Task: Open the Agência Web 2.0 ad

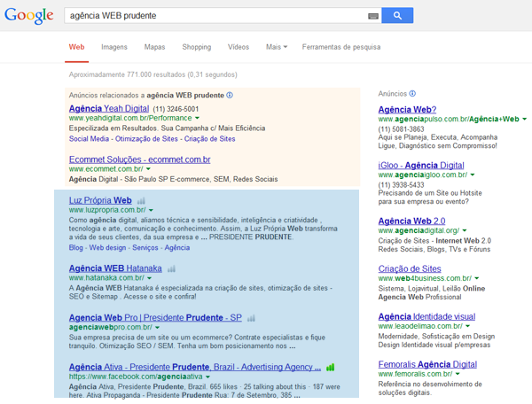Action: click(x=412, y=221)
